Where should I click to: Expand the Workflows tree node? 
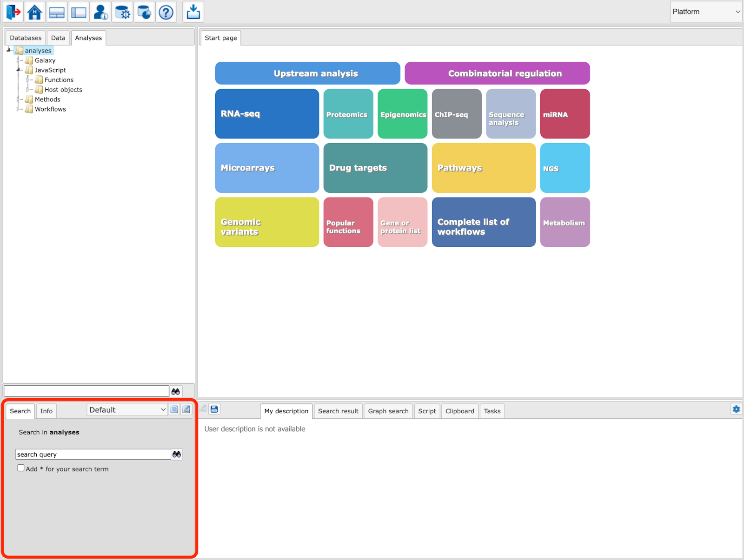pos(19,109)
